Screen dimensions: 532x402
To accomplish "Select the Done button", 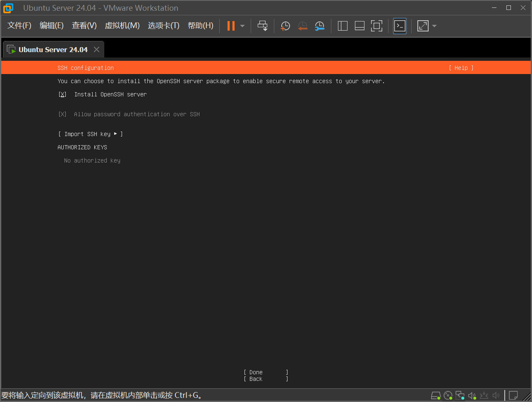I will click(x=266, y=372).
